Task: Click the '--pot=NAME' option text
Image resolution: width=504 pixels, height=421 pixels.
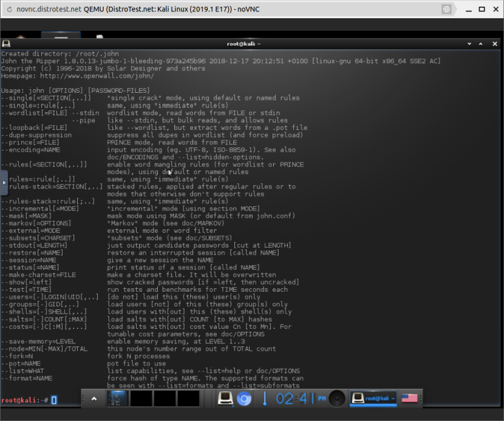Action: pyautogui.click(x=21, y=363)
